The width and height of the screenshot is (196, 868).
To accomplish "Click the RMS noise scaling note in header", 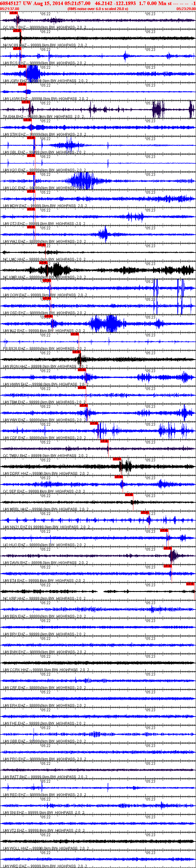I will point(97,9).
